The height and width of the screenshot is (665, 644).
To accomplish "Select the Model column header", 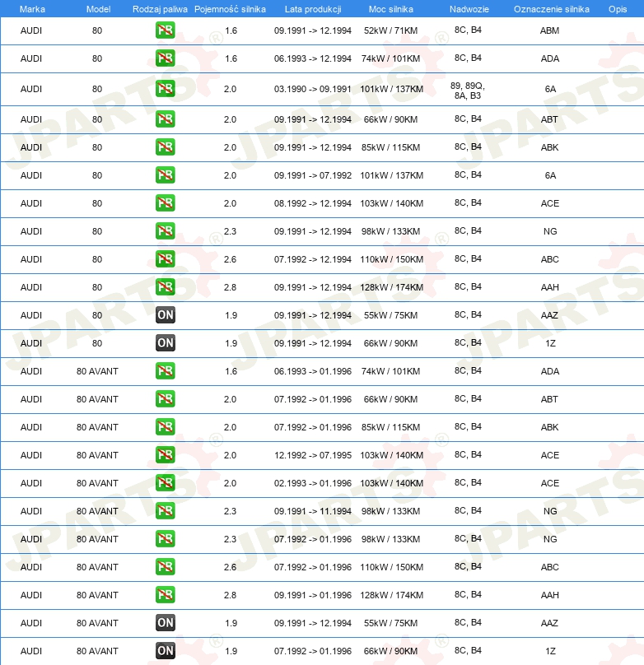I will (x=99, y=9).
